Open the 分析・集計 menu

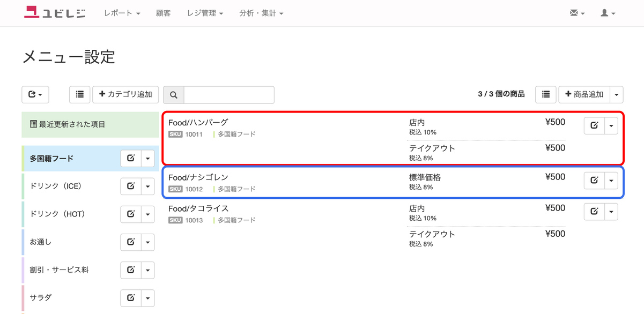[261, 13]
